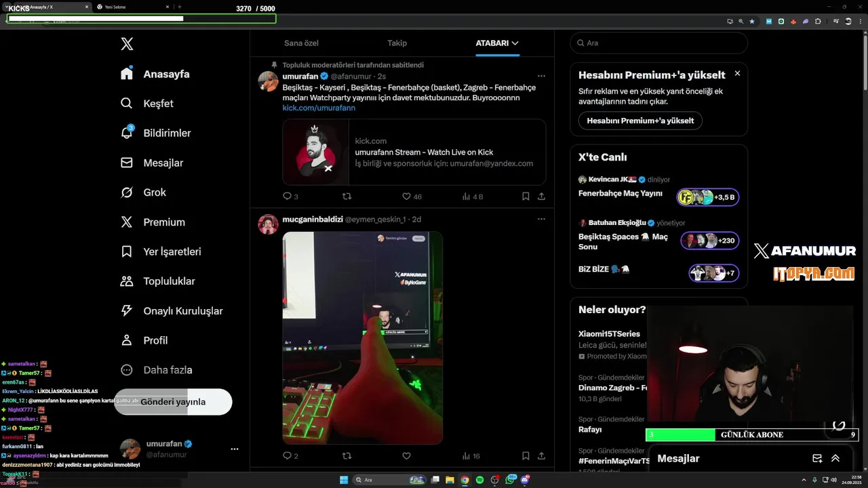Screen dimensions: 868x488
Task: Like mucganinbaldizi's post
Action: pos(406,456)
